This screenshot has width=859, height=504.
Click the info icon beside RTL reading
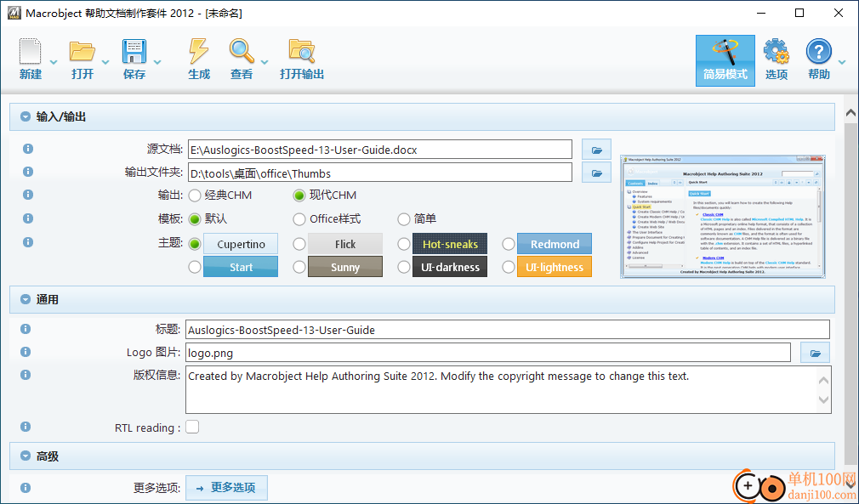(x=26, y=427)
